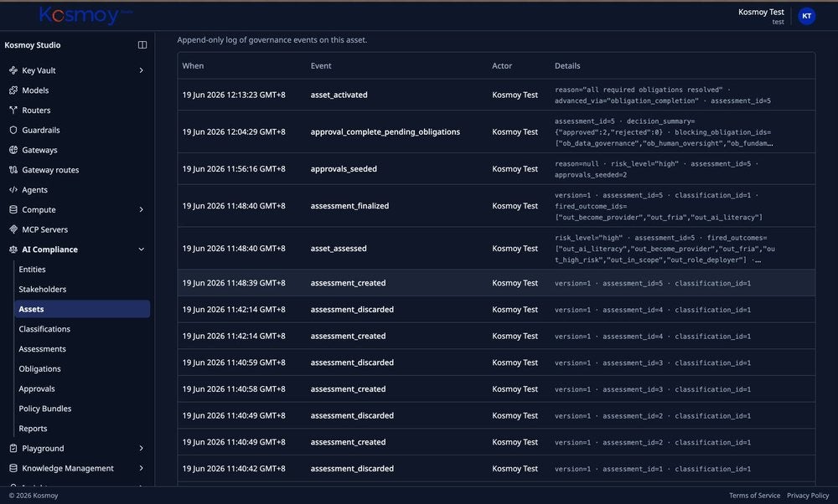Click the Models icon in sidebar
Image resolution: width=838 pixels, height=504 pixels.
13,90
